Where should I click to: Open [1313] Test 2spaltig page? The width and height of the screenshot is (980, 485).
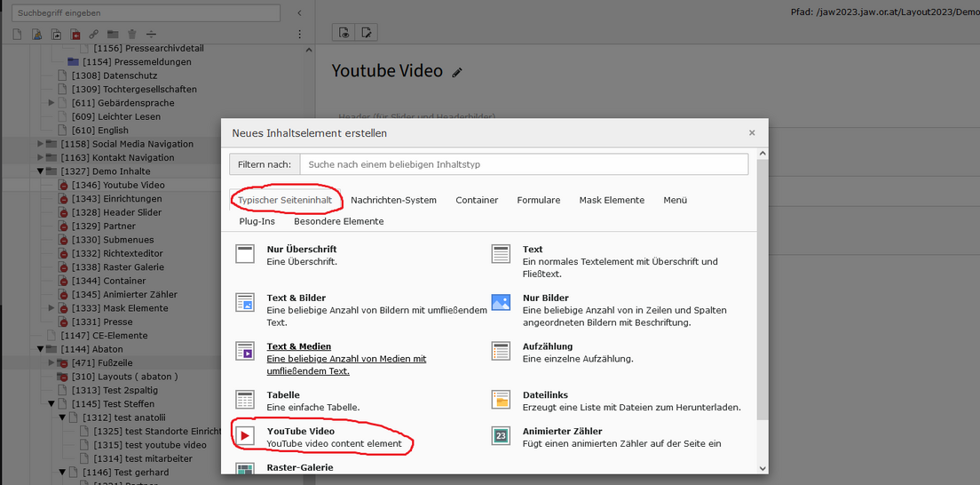click(x=114, y=390)
